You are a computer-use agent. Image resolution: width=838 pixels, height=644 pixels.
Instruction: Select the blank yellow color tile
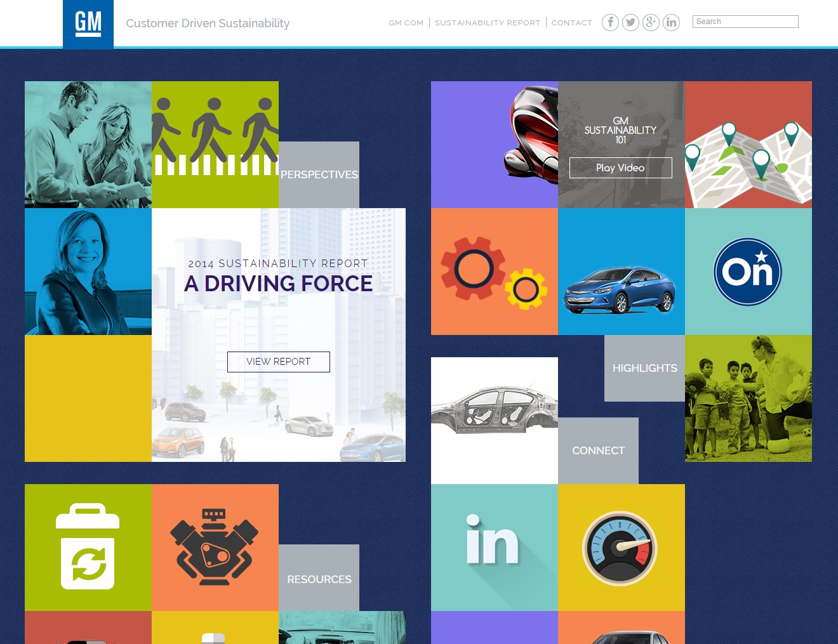pos(88,398)
